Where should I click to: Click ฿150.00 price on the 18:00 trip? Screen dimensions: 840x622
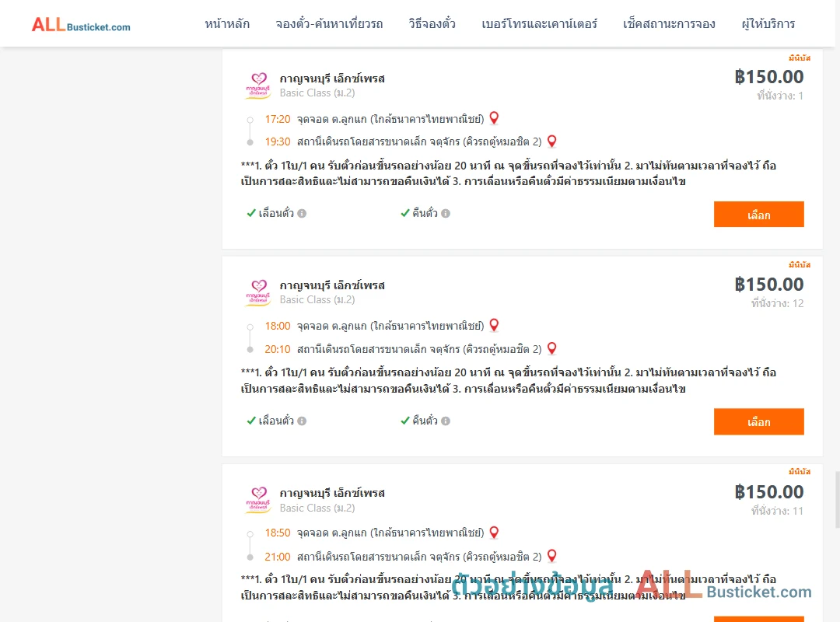pyautogui.click(x=769, y=285)
